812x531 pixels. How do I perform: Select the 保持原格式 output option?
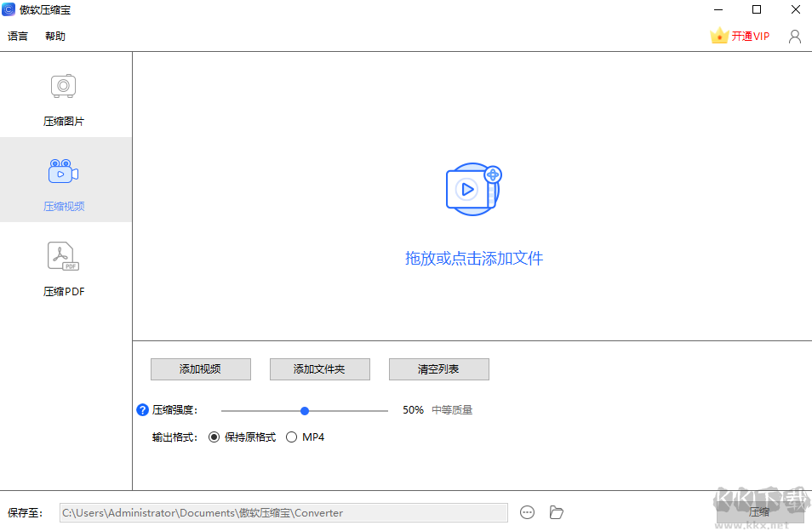coord(214,437)
